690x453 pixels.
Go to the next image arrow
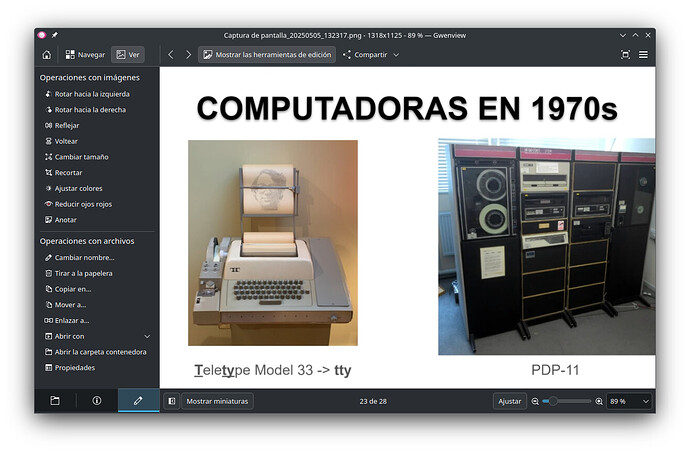click(188, 55)
